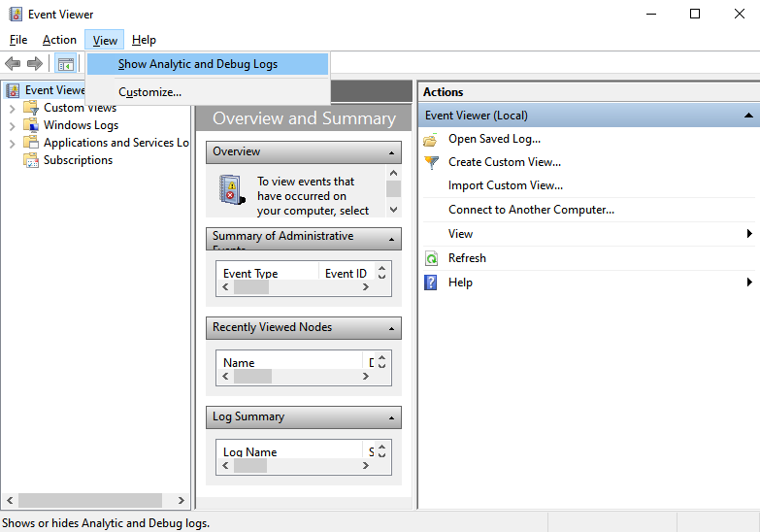Image resolution: width=760 pixels, height=532 pixels.
Task: Click the Actions pane header
Action: click(x=589, y=92)
